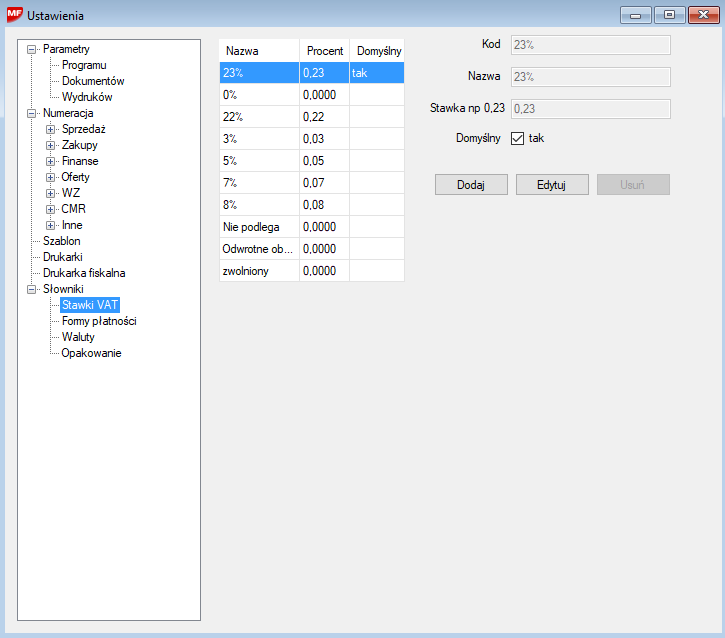The height and width of the screenshot is (638, 725).
Task: Open Formy płatności dictionary
Action: click(98, 321)
